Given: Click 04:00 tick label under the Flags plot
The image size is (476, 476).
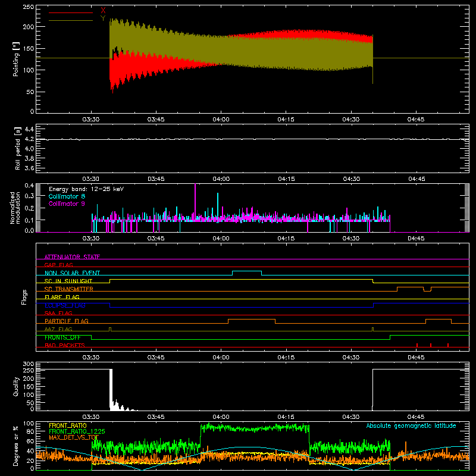Looking at the screenshot, I should coord(221,358).
